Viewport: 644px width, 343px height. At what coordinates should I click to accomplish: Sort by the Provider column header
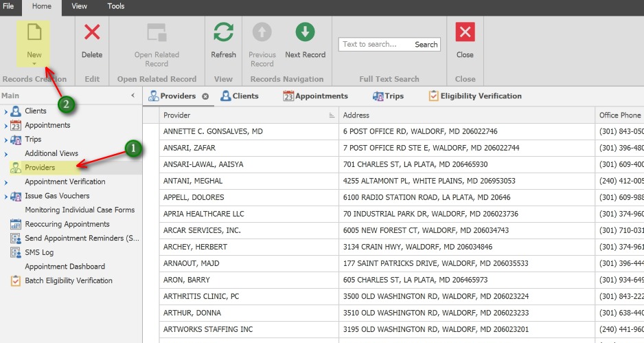(240, 115)
